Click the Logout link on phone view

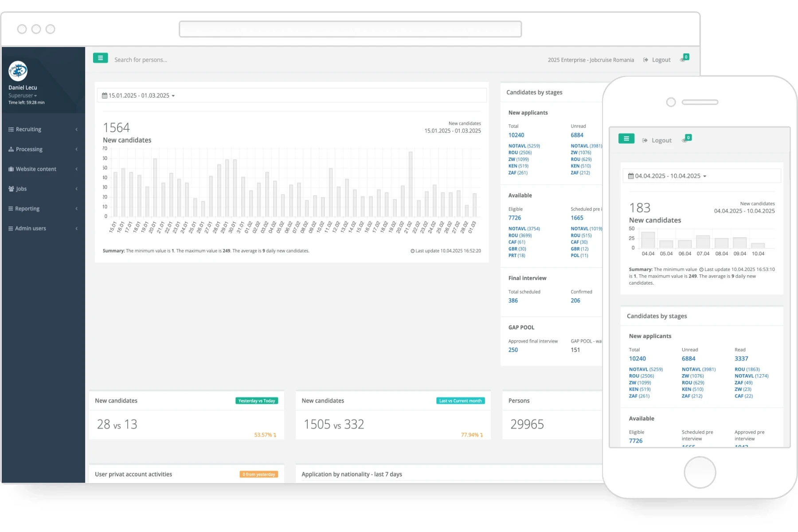tap(661, 141)
